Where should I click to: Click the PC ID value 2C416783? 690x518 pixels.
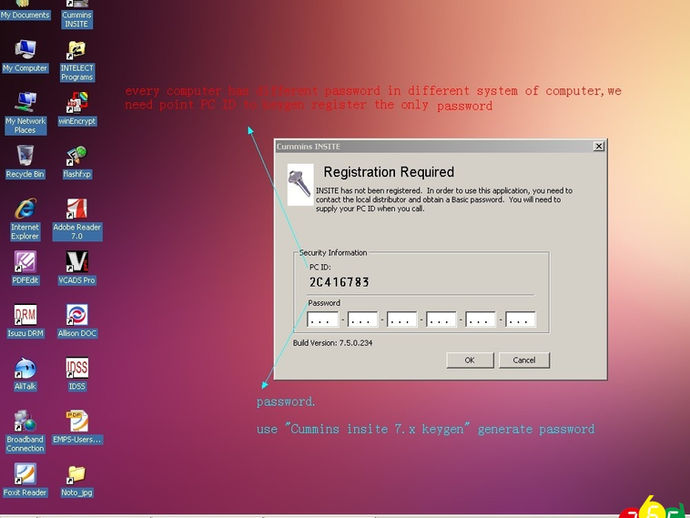(339, 282)
